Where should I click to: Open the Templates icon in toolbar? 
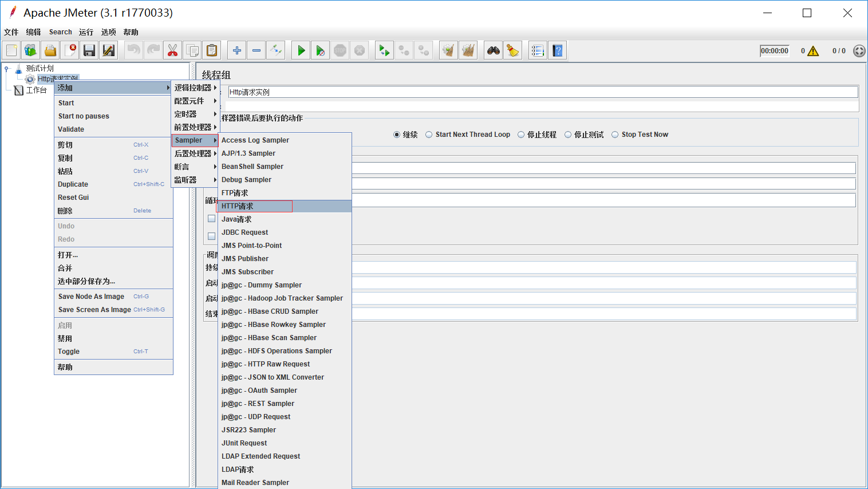pos(31,50)
